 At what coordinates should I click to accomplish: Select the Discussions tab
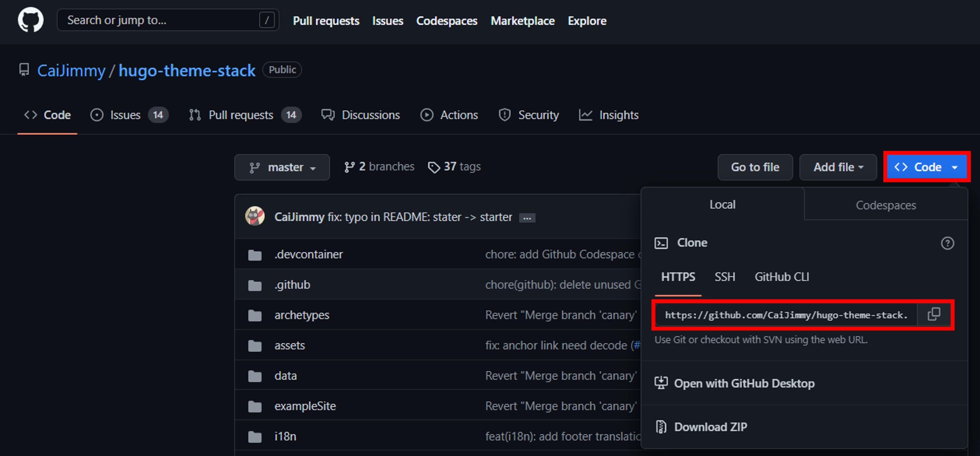tap(360, 115)
